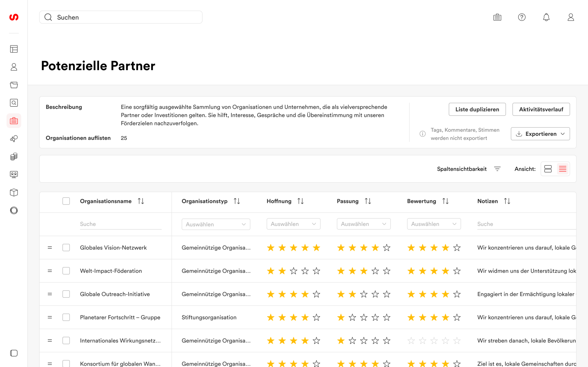Sort by Bewertung column header
The height and width of the screenshot is (367, 588).
445,201
